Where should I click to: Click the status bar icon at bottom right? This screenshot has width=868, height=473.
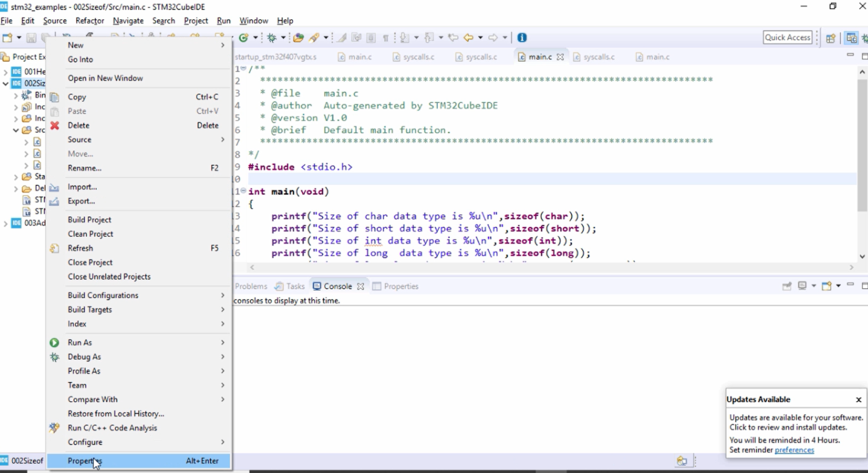click(x=682, y=461)
